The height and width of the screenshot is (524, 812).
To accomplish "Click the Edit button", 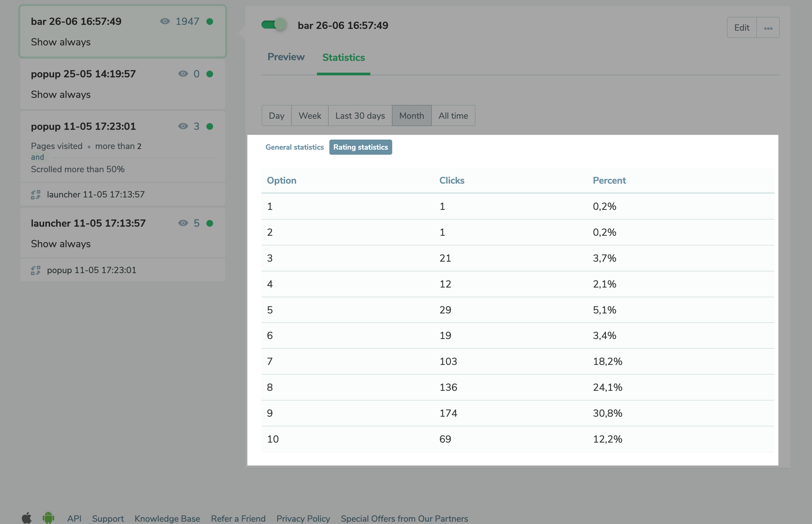I will click(x=742, y=28).
